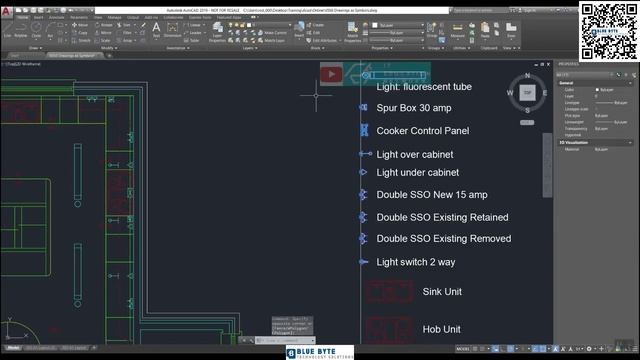The image size is (640, 360).
Task: Select the Model layout tab
Action: pos(13,348)
